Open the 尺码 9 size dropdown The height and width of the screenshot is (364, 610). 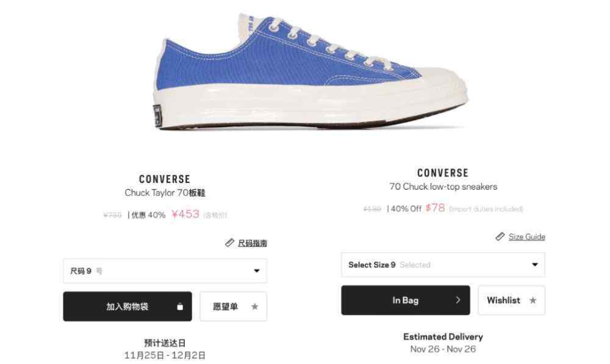pos(165,271)
